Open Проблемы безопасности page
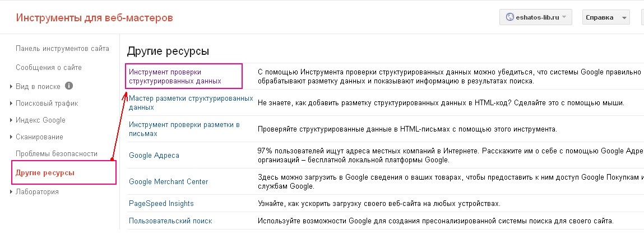The image size is (644, 239). click(57, 154)
